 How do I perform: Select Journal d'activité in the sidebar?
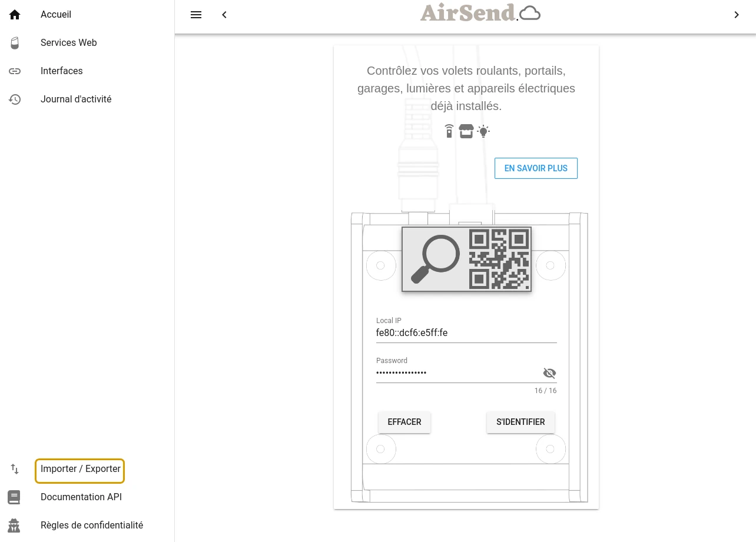(76, 99)
